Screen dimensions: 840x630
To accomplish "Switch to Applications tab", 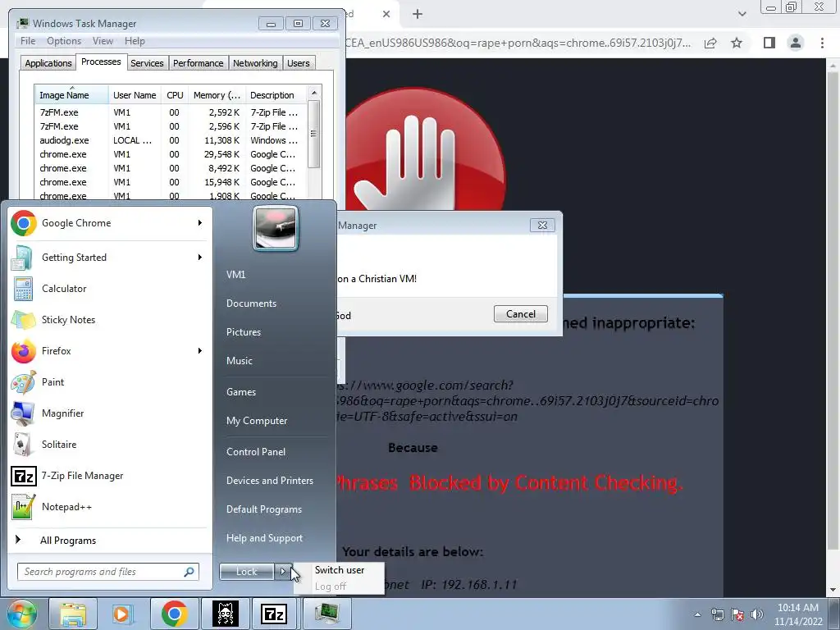I will coord(48,63).
